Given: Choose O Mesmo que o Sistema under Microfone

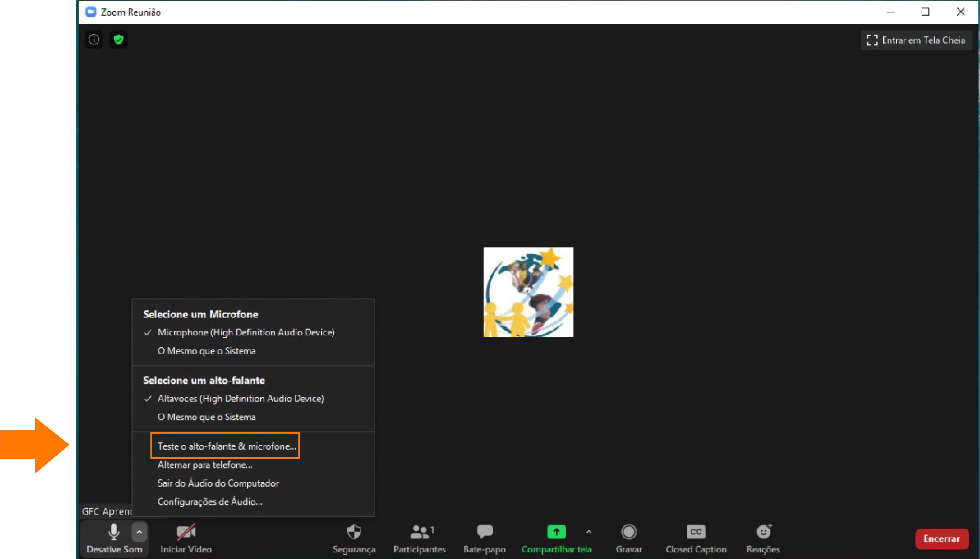Looking at the screenshot, I should 253,351.
